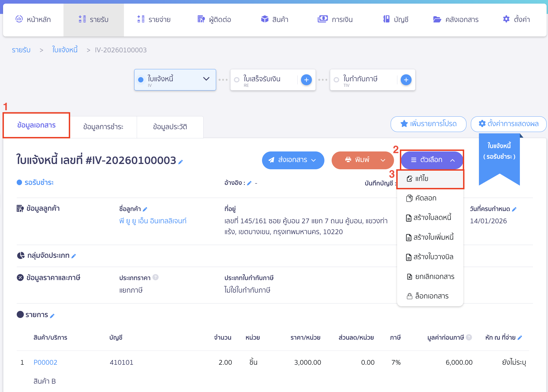
Task: Choose คัดลอก from options menu
Action: 430,198
